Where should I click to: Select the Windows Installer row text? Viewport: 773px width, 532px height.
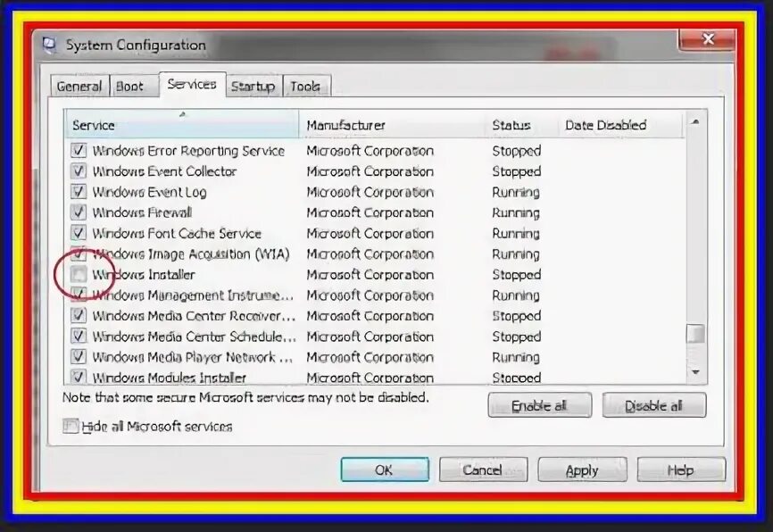pyautogui.click(x=144, y=275)
